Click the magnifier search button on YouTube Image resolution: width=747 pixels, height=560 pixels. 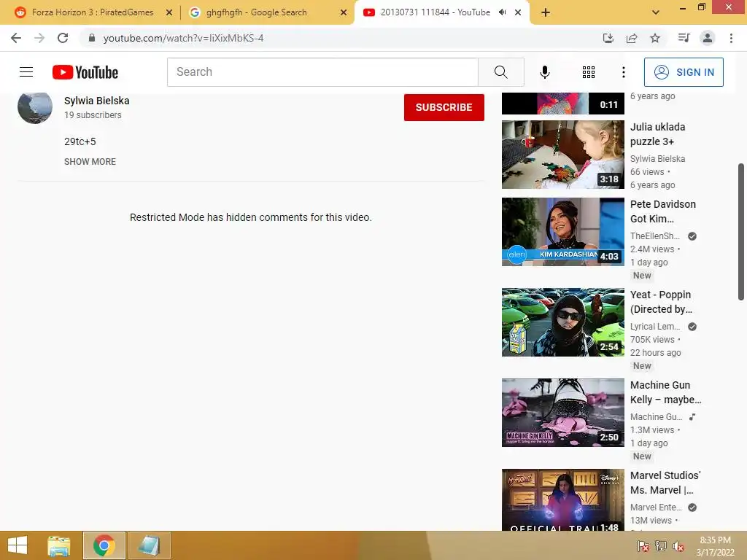(x=500, y=72)
